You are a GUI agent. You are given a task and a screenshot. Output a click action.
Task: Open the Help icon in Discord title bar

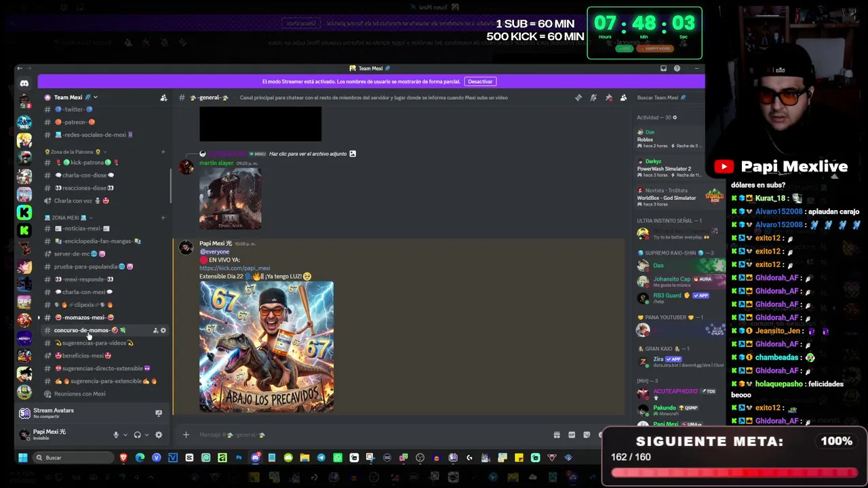[677, 68]
